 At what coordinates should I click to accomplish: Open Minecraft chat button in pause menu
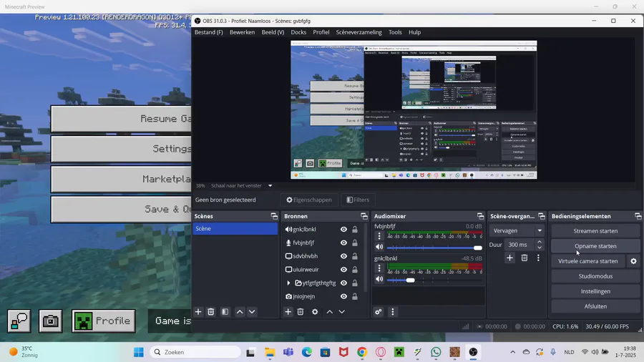click(x=19, y=321)
